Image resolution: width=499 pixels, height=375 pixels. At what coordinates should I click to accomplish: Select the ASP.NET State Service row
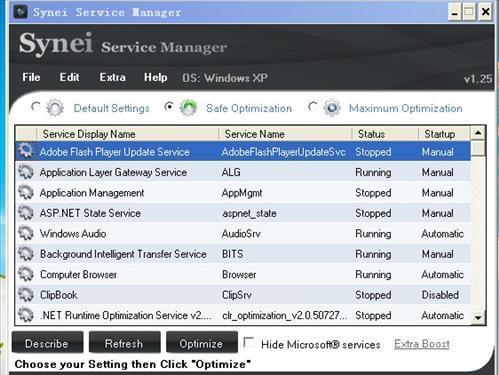(x=243, y=213)
